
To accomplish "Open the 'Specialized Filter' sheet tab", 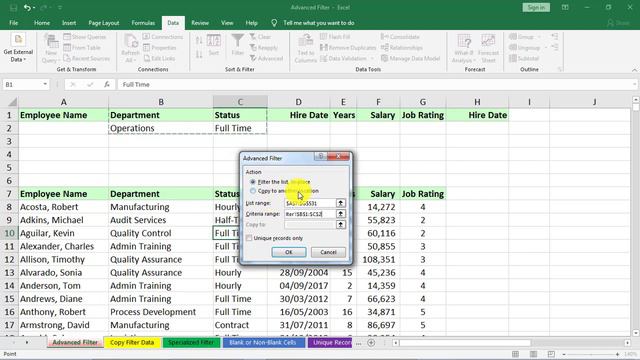I will point(191,342).
